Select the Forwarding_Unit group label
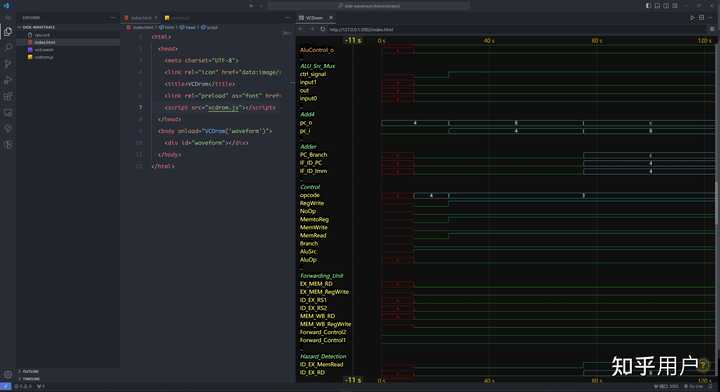 click(321, 276)
